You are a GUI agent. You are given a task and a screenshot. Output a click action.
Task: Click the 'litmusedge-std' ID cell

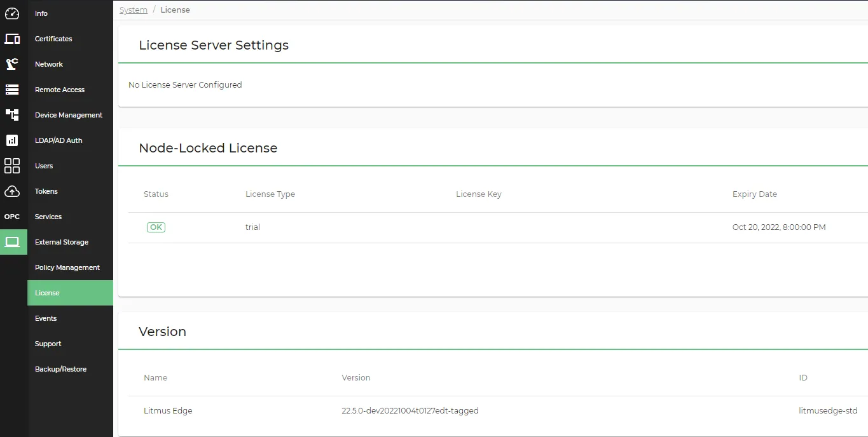pyautogui.click(x=828, y=411)
